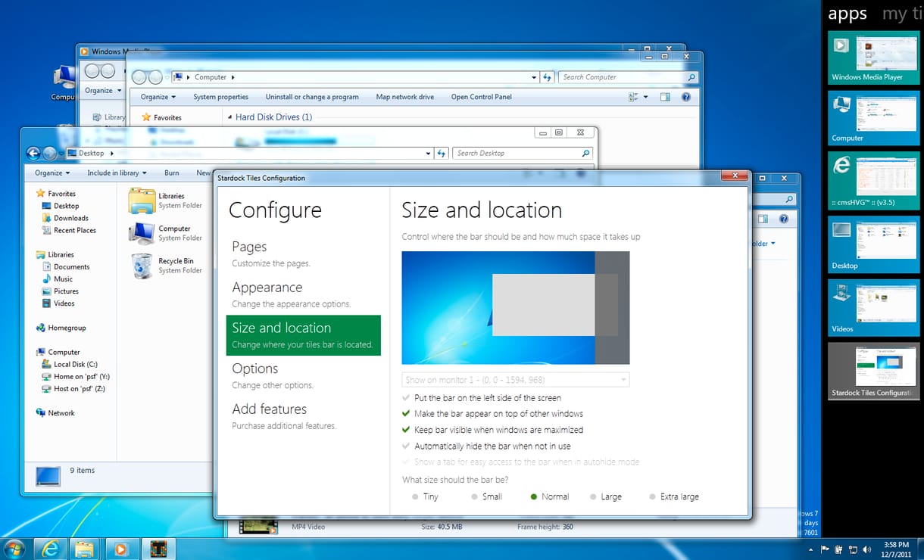Click refresh icon in Desktop window address bar

coord(442,154)
